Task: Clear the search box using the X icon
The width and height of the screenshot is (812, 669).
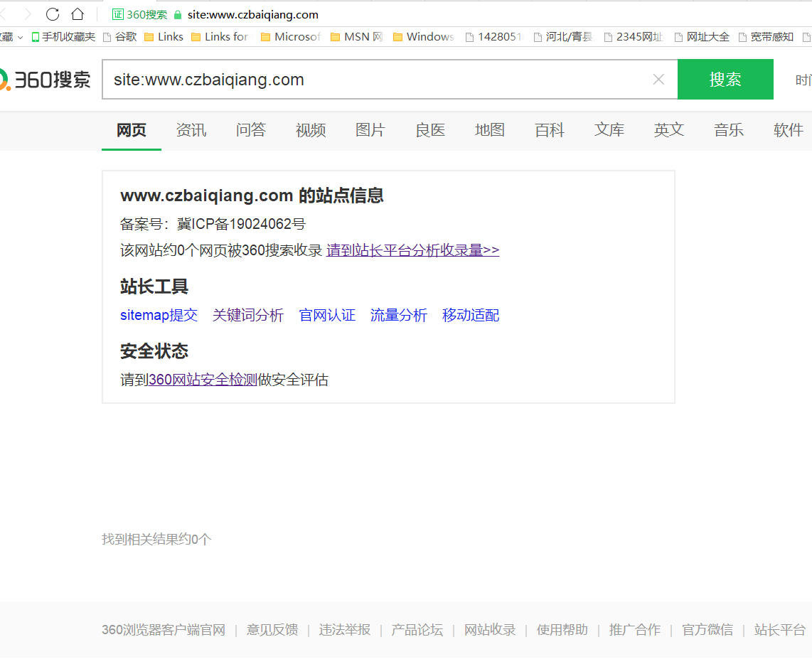Action: pos(658,79)
